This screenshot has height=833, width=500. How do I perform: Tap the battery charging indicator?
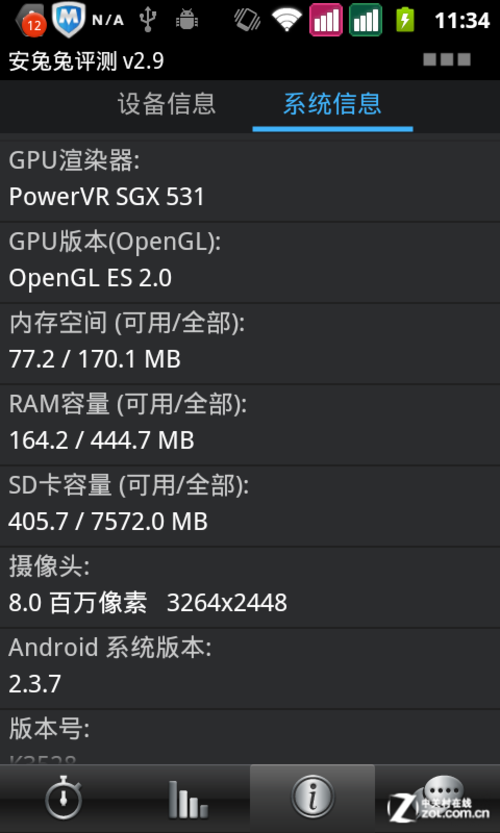tap(405, 20)
